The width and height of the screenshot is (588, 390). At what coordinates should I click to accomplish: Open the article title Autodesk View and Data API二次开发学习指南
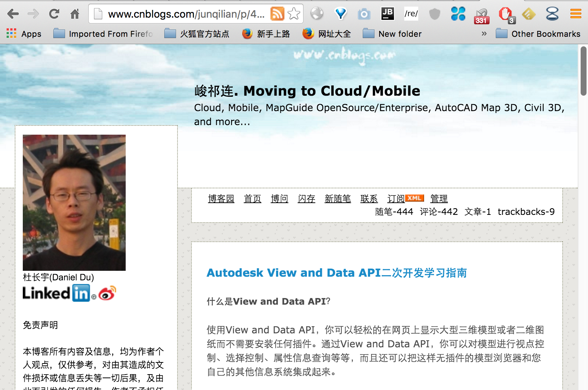click(x=337, y=273)
